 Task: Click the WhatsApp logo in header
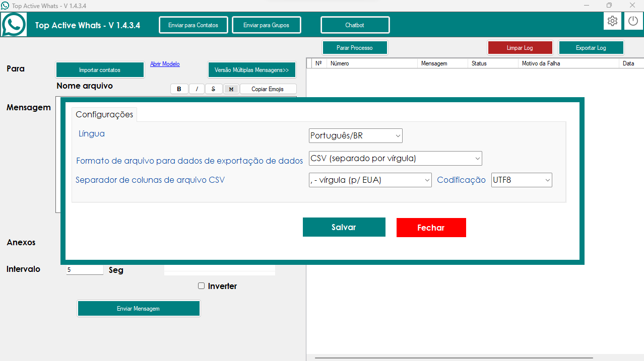(x=14, y=25)
